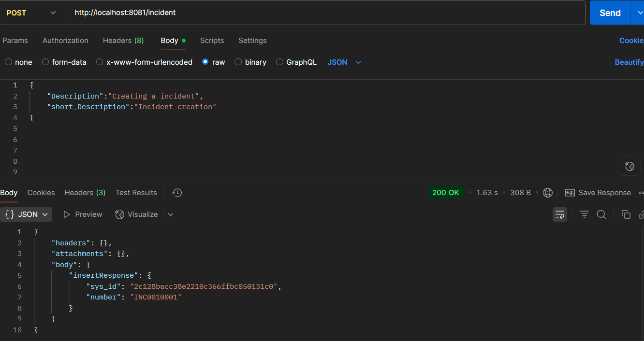644x341 pixels.
Task: Open the Settings tab
Action: pos(252,41)
